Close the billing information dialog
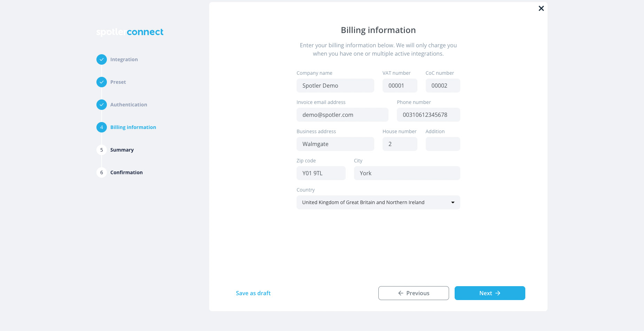The width and height of the screenshot is (644, 331). [x=541, y=8]
